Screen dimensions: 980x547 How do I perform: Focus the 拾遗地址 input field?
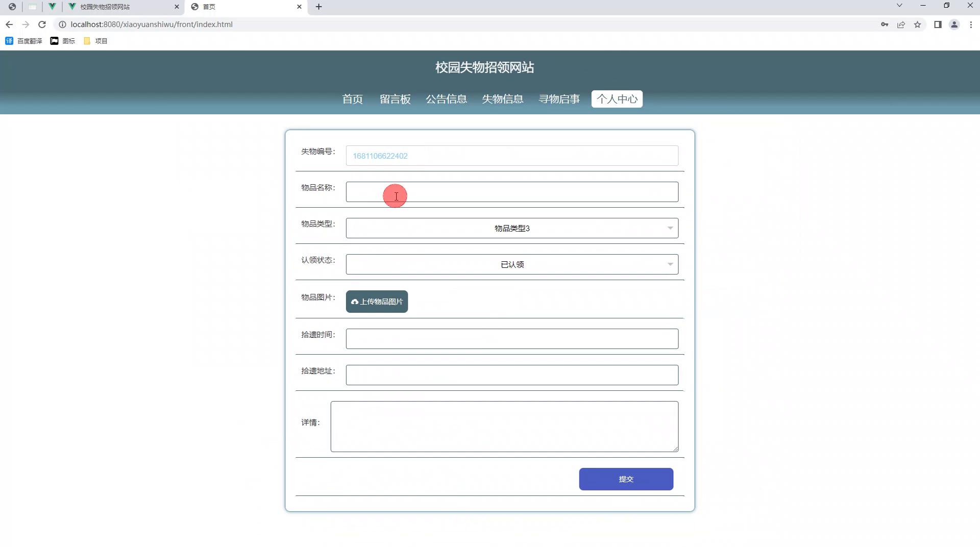[512, 375]
